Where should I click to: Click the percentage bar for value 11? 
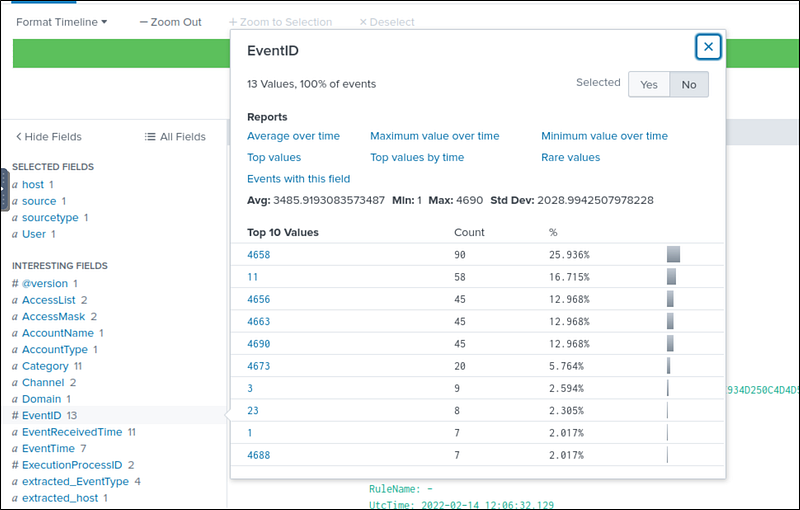coord(671,277)
